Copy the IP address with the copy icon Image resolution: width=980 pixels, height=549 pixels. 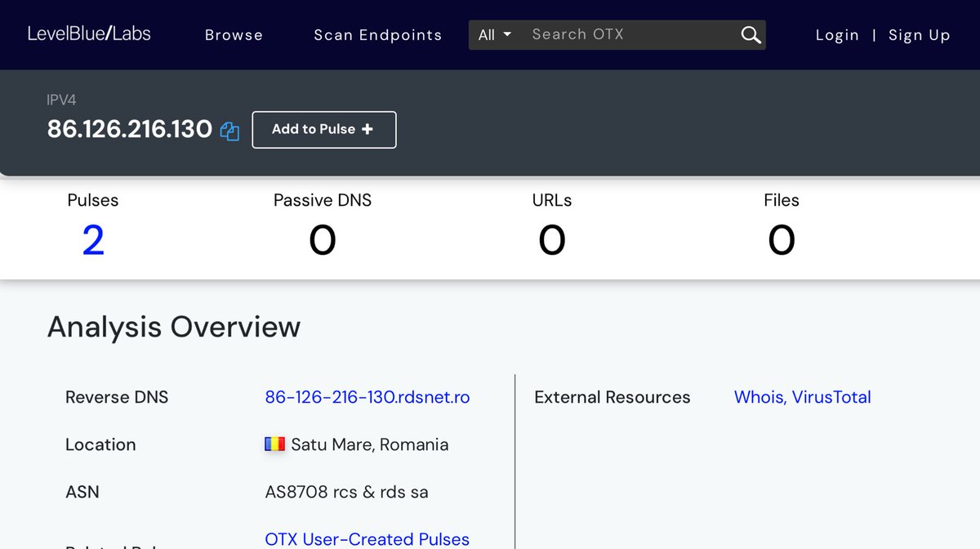(229, 131)
